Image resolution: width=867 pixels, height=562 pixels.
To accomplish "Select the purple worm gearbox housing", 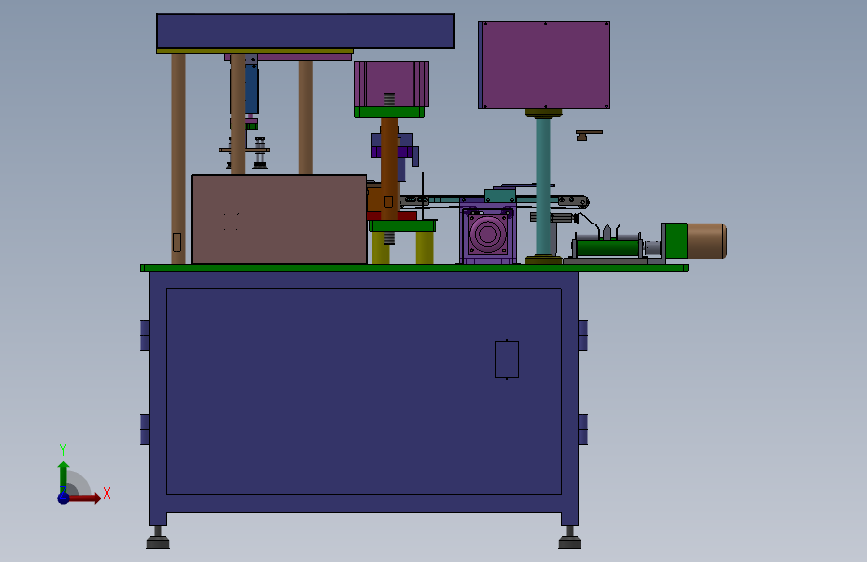I will pyautogui.click(x=488, y=234).
